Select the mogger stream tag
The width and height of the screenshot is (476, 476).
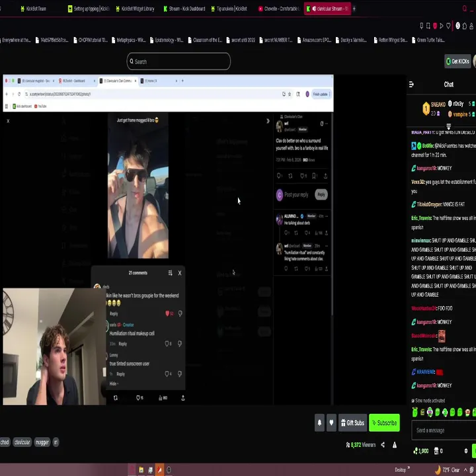click(42, 442)
